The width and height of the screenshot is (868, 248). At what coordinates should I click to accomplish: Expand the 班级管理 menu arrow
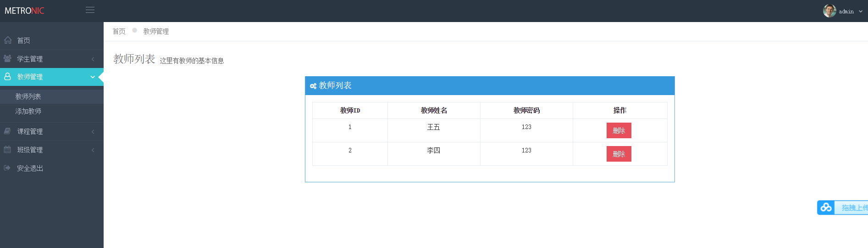[93, 150]
